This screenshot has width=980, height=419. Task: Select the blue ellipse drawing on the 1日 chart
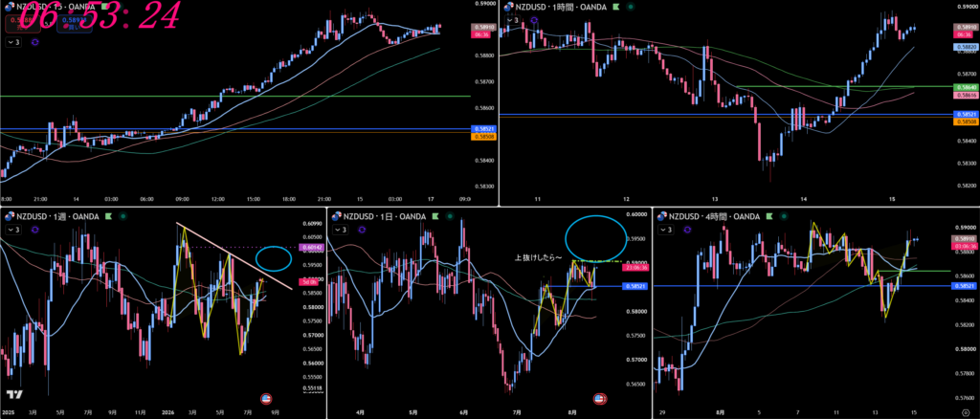[x=595, y=238]
